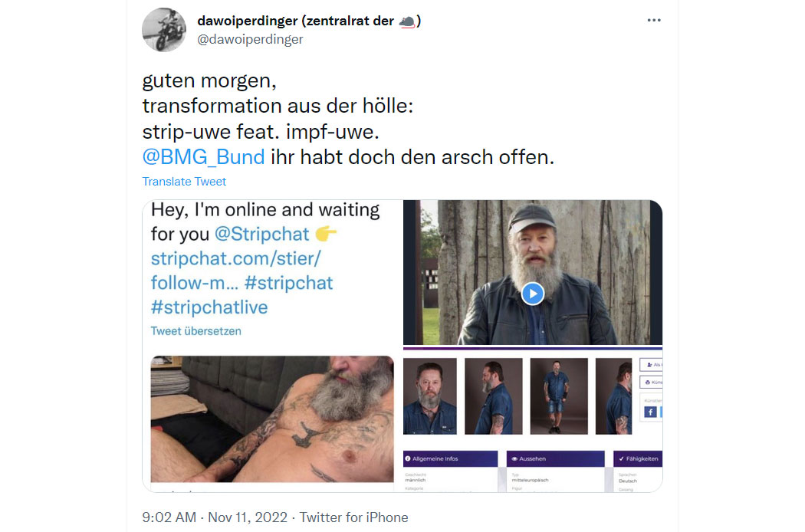
Task: Click the Tweet übersetzen link
Action: coord(195,331)
